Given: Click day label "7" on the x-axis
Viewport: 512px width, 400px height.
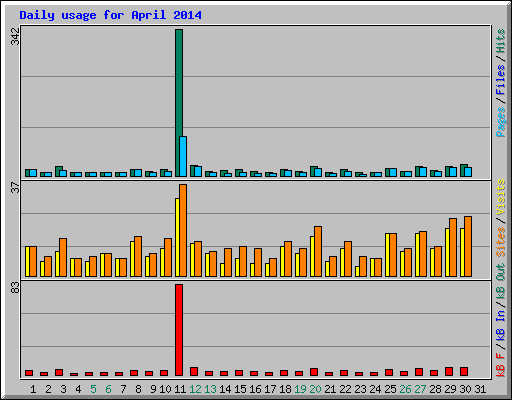Looking at the screenshot, I should pos(123,389).
